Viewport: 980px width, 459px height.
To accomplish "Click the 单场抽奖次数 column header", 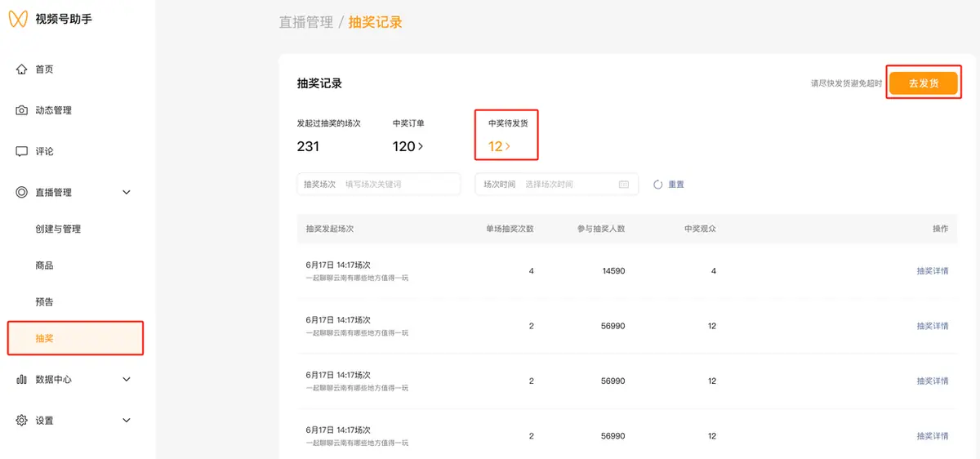I will 510,229.
